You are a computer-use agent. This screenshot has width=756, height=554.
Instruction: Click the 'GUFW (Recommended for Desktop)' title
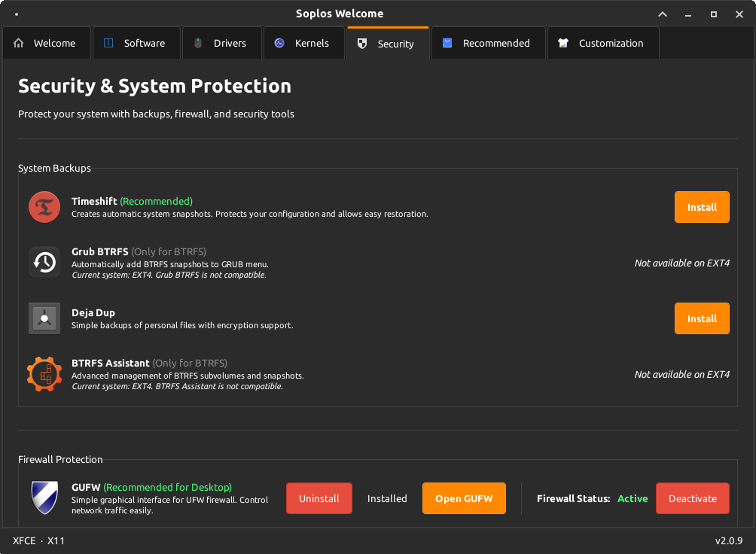(x=152, y=488)
